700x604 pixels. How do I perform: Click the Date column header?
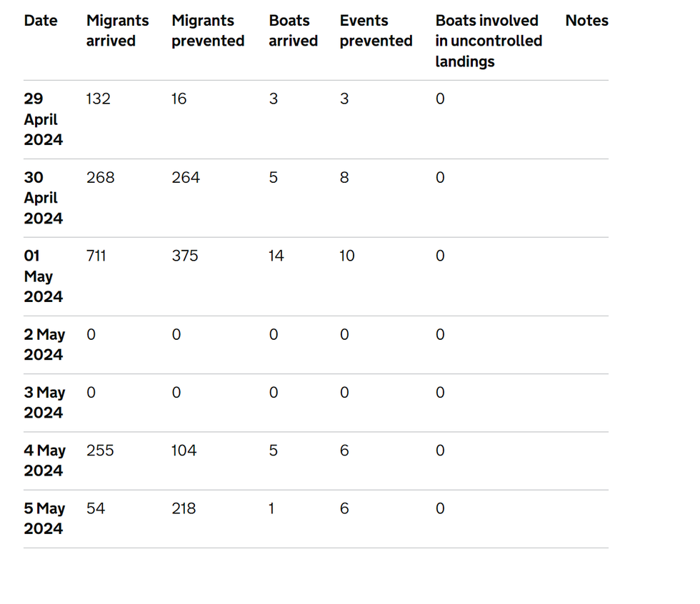tap(41, 21)
